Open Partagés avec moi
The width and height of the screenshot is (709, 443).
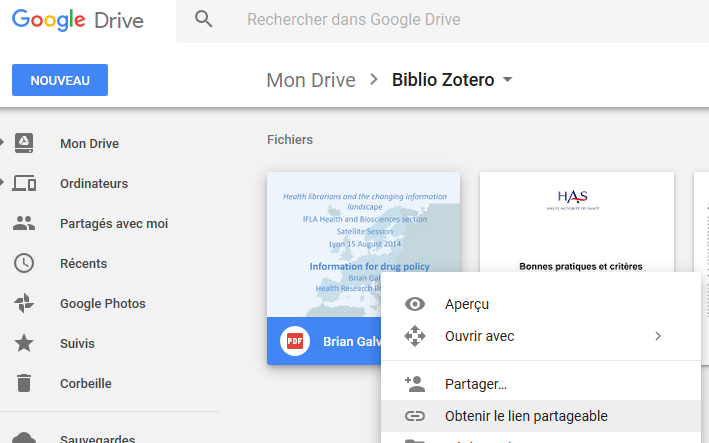(114, 223)
